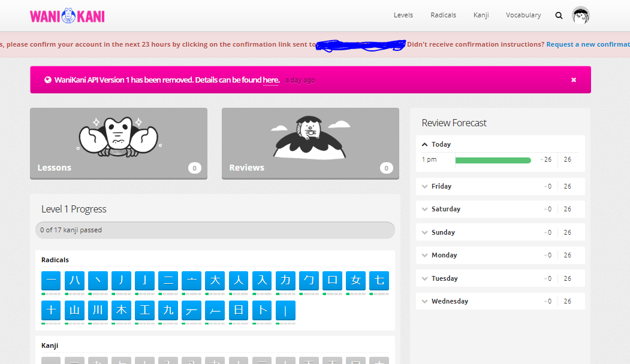The width and height of the screenshot is (630, 364).
Task: Open the Stick radical 丨
Action: click(286, 310)
